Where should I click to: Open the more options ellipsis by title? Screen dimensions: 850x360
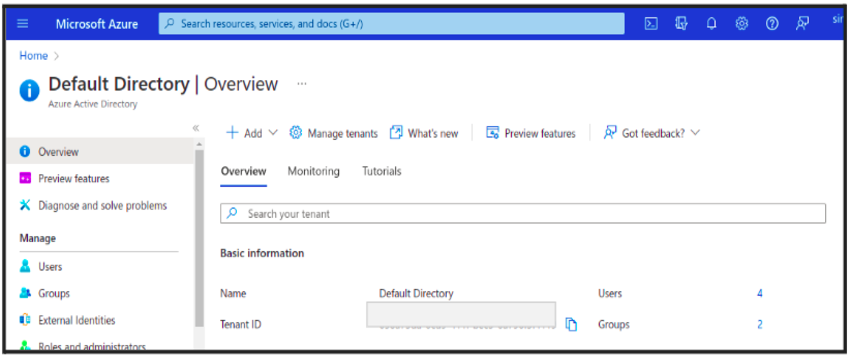point(302,84)
